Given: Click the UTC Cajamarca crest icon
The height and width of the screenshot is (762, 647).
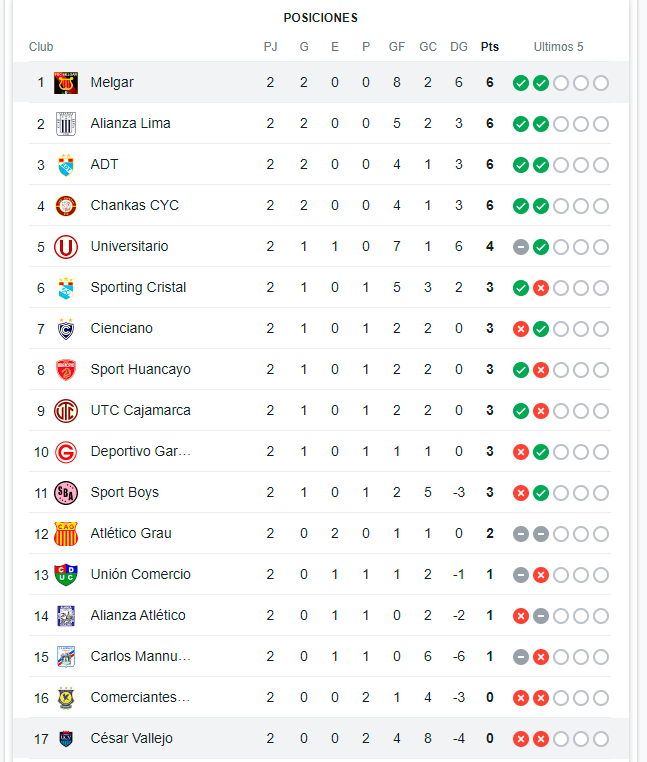Looking at the screenshot, I should click(66, 411).
